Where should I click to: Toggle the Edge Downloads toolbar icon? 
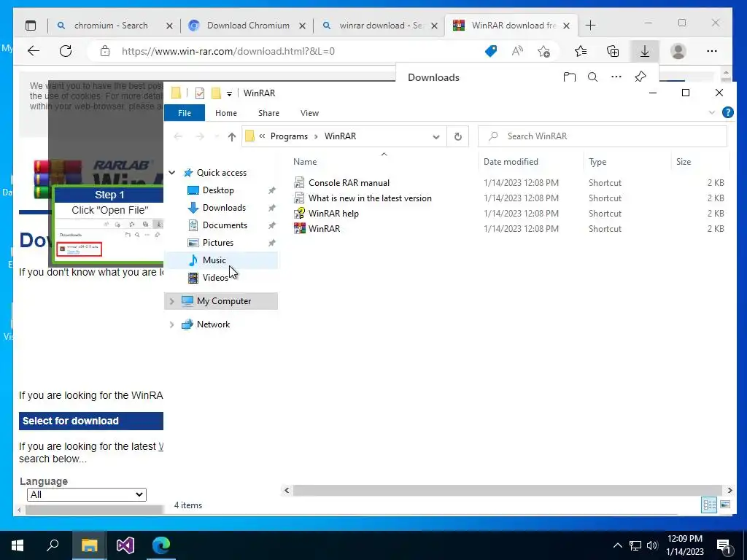645,51
